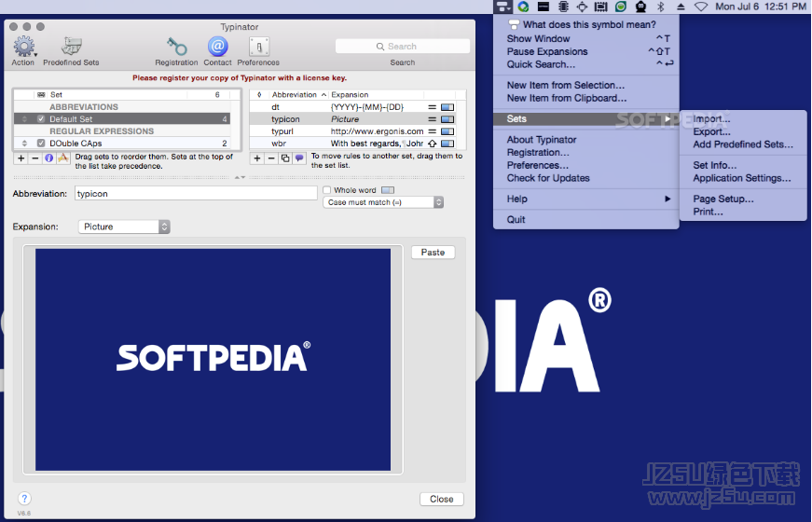
Task: Open Preferences switch icon in toolbar
Action: coord(259,47)
